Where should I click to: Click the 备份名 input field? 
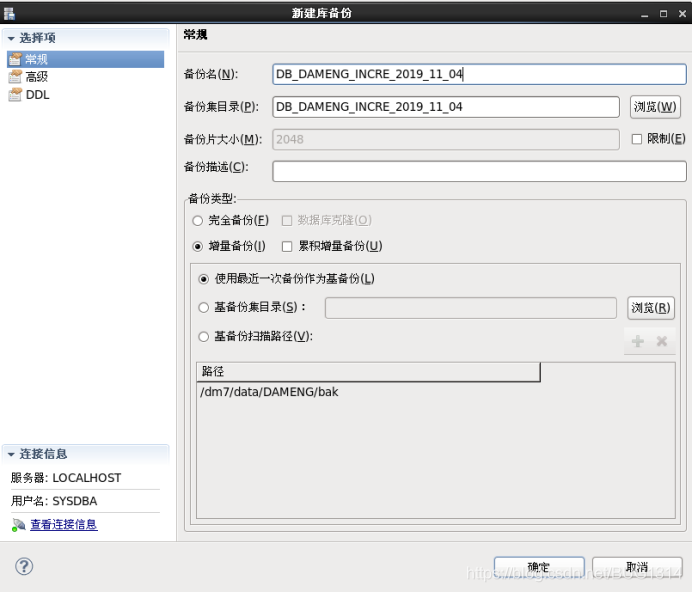click(x=479, y=74)
